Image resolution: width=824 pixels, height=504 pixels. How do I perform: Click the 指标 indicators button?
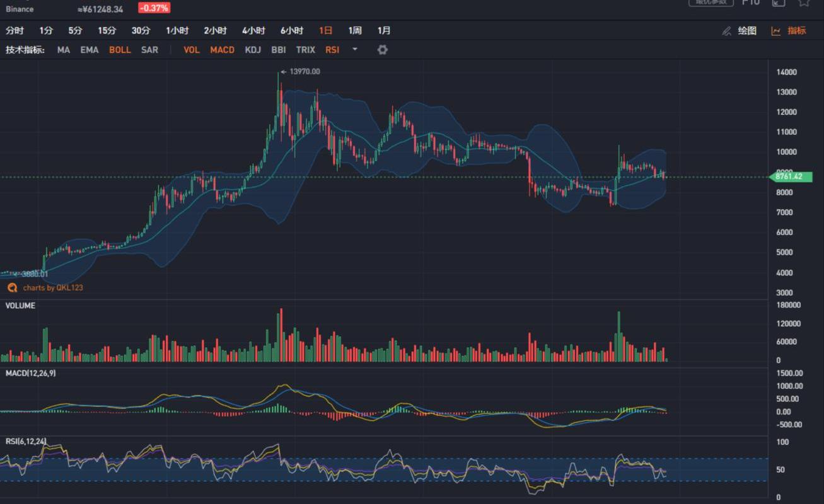(797, 31)
